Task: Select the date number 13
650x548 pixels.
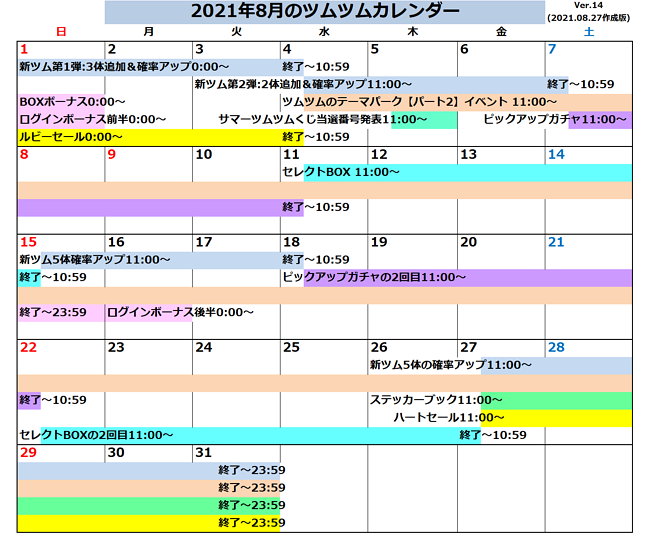Action: click(467, 154)
